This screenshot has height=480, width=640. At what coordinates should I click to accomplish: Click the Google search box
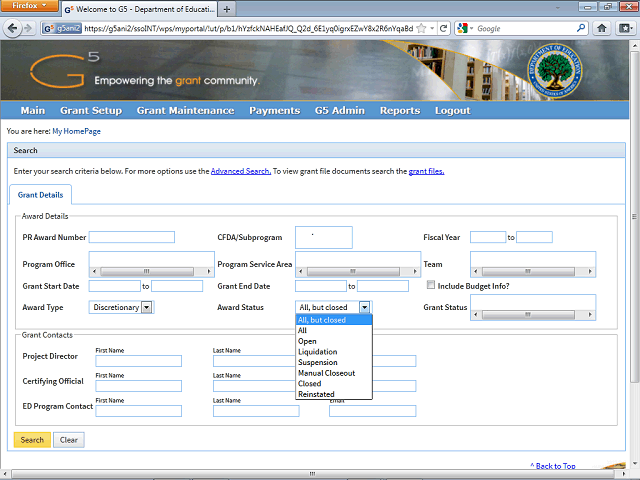click(525, 28)
